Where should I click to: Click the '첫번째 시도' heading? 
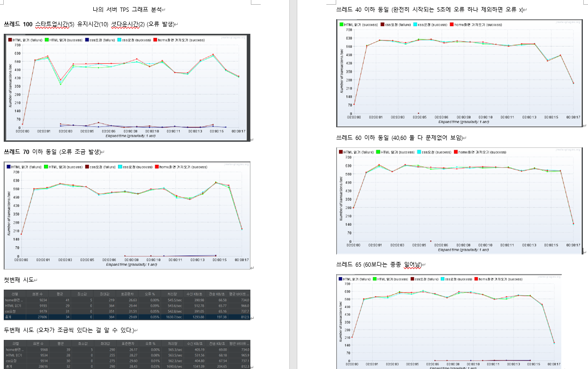point(19,280)
